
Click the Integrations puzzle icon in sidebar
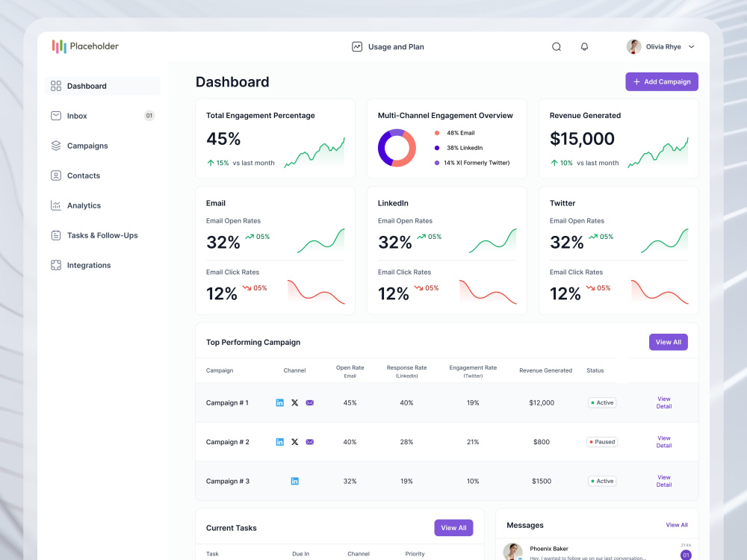[56, 265]
